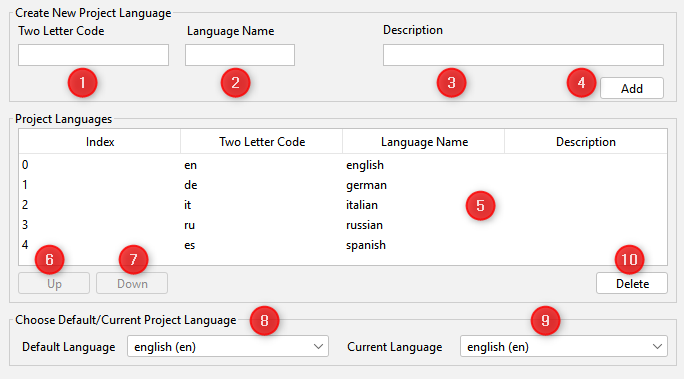
Task: Sort by Two Letter Code column header
Action: [x=262, y=142]
